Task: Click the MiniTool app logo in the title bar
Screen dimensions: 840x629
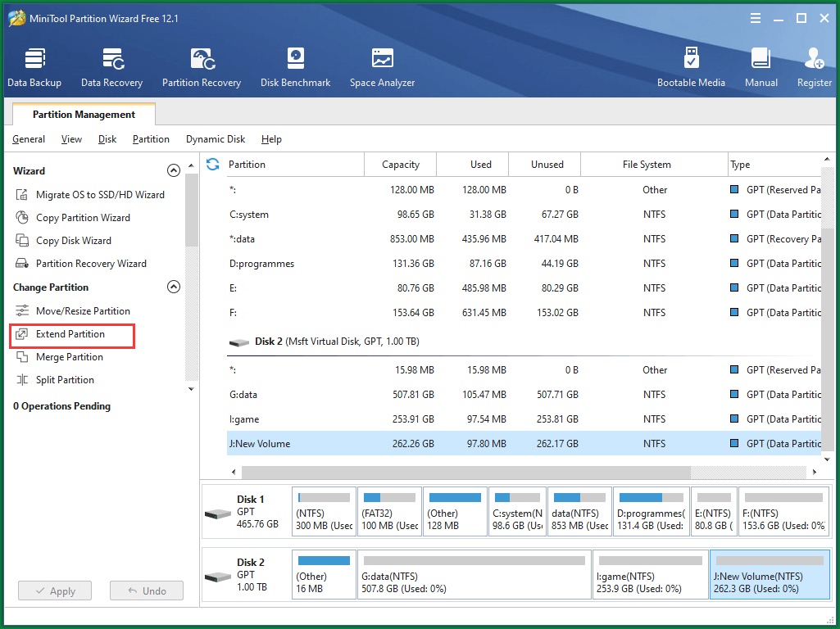Action: click(x=16, y=18)
